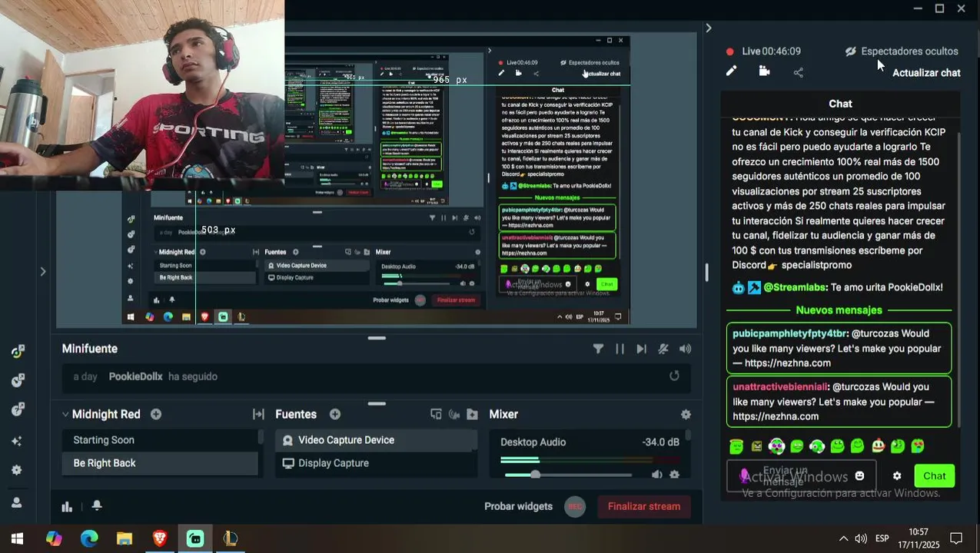Click username unattractivebienniali in chat

click(779, 387)
